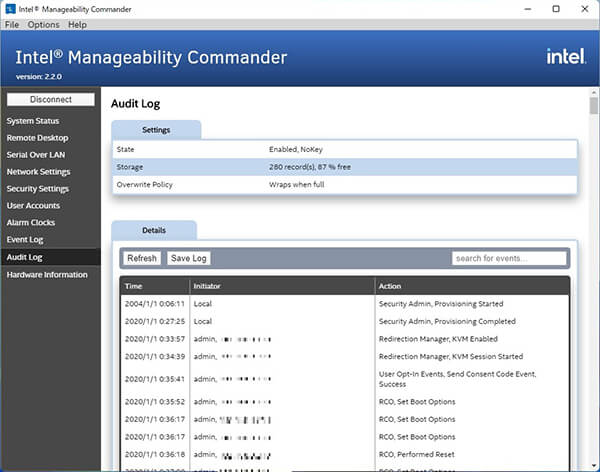
Task: Click the Refresh button
Action: click(142, 258)
